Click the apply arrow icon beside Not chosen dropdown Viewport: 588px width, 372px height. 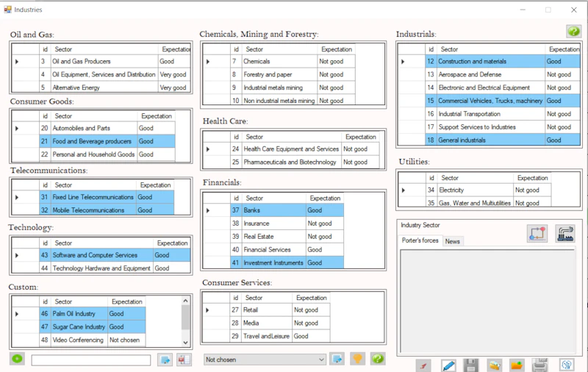(x=337, y=359)
